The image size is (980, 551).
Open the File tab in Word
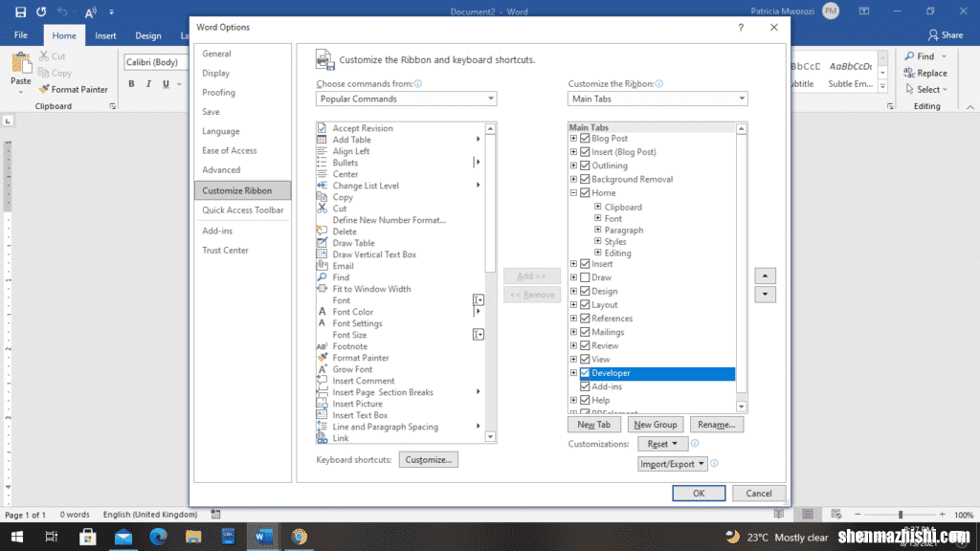point(21,35)
